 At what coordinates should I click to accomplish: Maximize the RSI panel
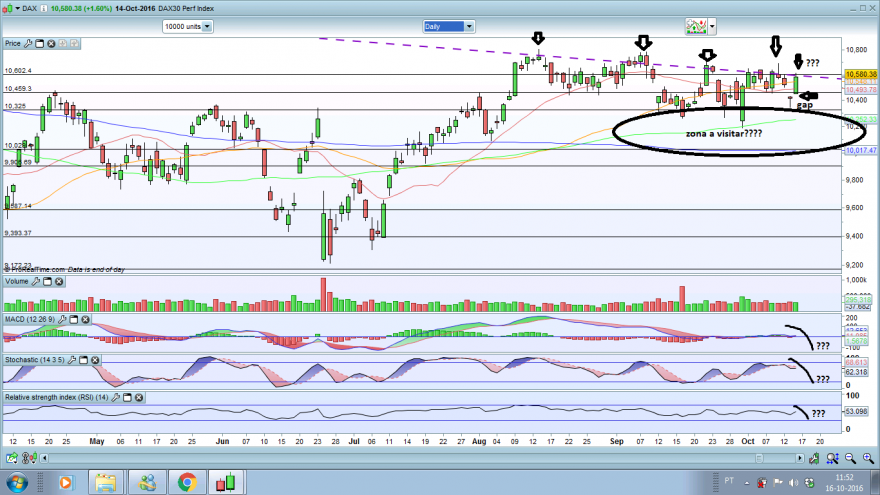tap(127, 397)
